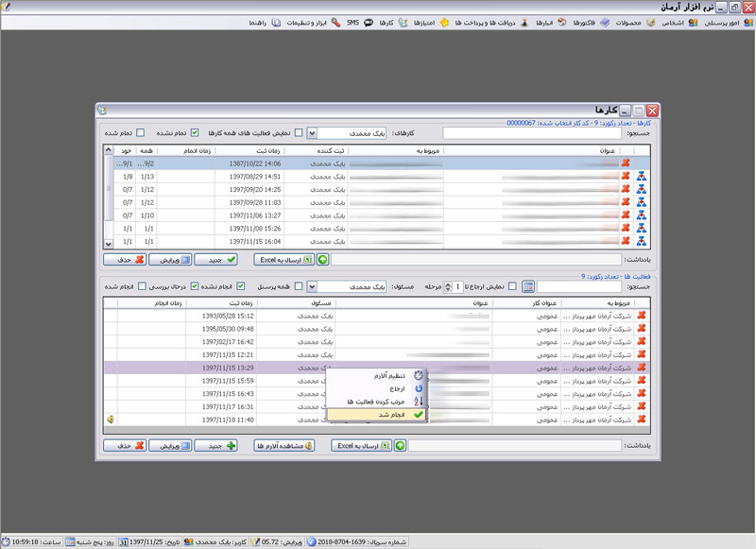The width and height of the screenshot is (756, 549).
Task: Enable the نمایش ارجاع تا checkbox
Action: pyautogui.click(x=512, y=286)
